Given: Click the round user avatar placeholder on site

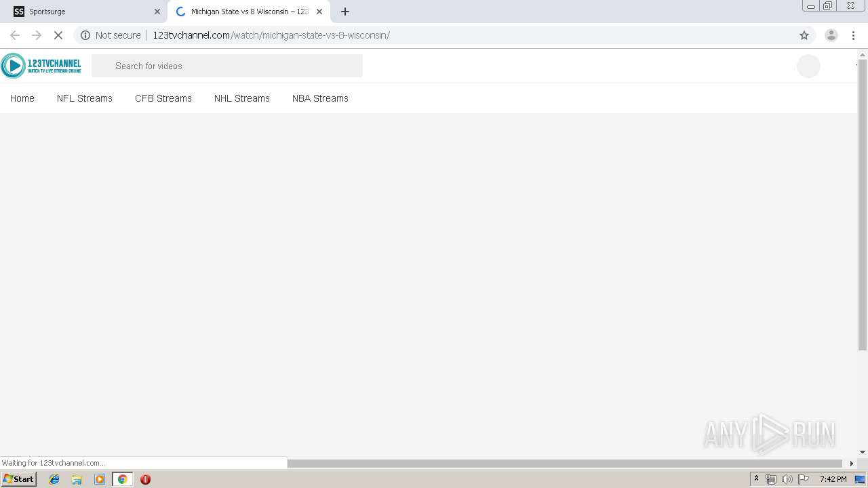Looking at the screenshot, I should pos(808,66).
